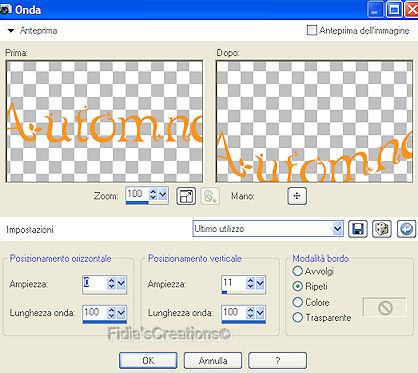Screen dimensions: 418x373
Task: Click the greyed-out magnifier icon by Zoom
Action: point(210,196)
